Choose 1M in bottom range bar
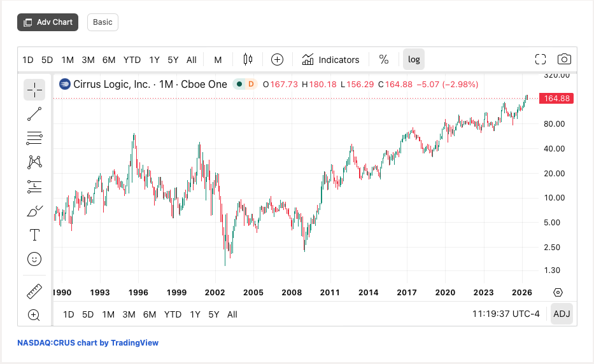 (108, 314)
